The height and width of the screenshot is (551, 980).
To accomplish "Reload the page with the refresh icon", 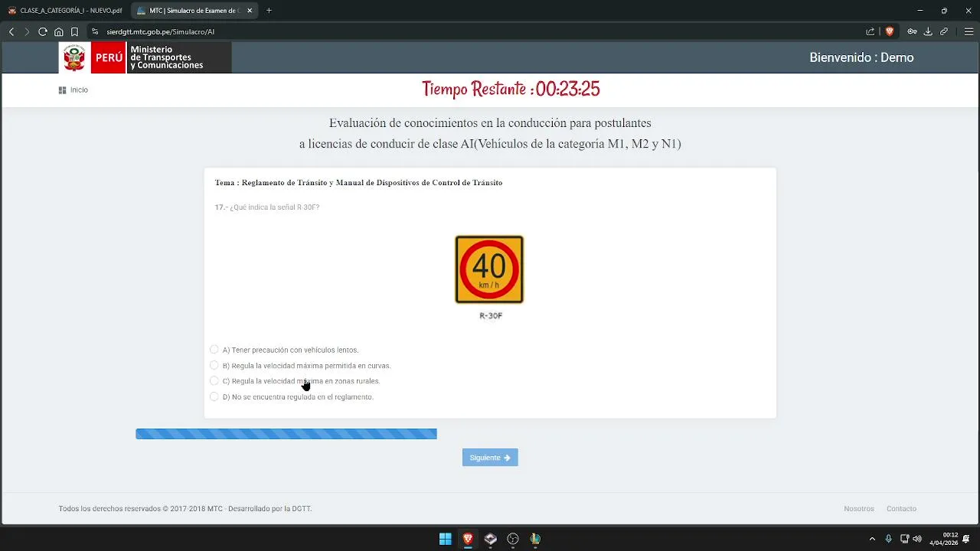I will pyautogui.click(x=43, y=31).
